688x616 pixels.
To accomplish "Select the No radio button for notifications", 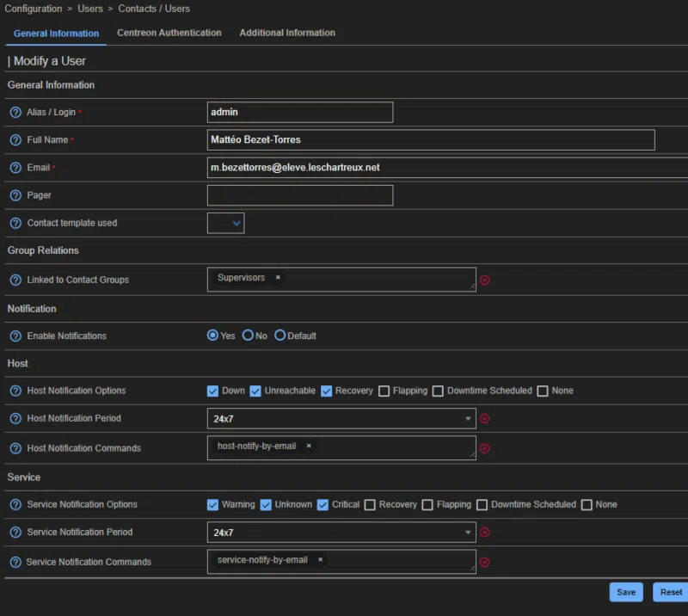I will [248, 336].
